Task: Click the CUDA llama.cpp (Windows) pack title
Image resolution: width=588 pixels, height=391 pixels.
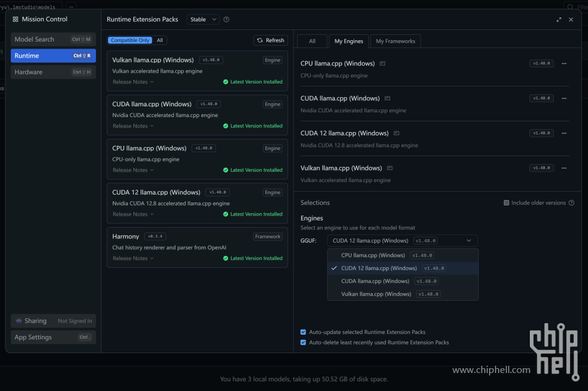Action: pyautogui.click(x=152, y=104)
